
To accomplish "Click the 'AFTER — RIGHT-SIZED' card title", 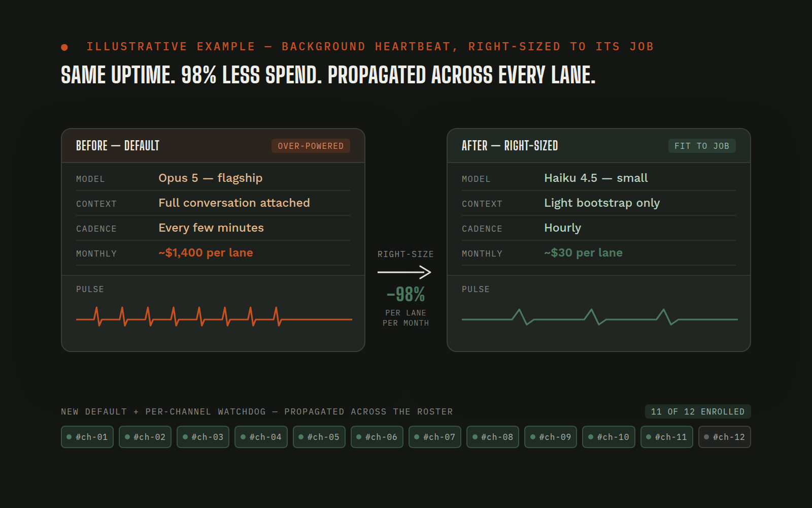I will coord(510,146).
